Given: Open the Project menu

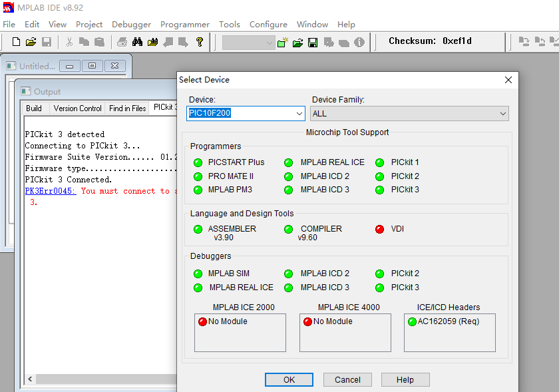Looking at the screenshot, I should point(89,24).
